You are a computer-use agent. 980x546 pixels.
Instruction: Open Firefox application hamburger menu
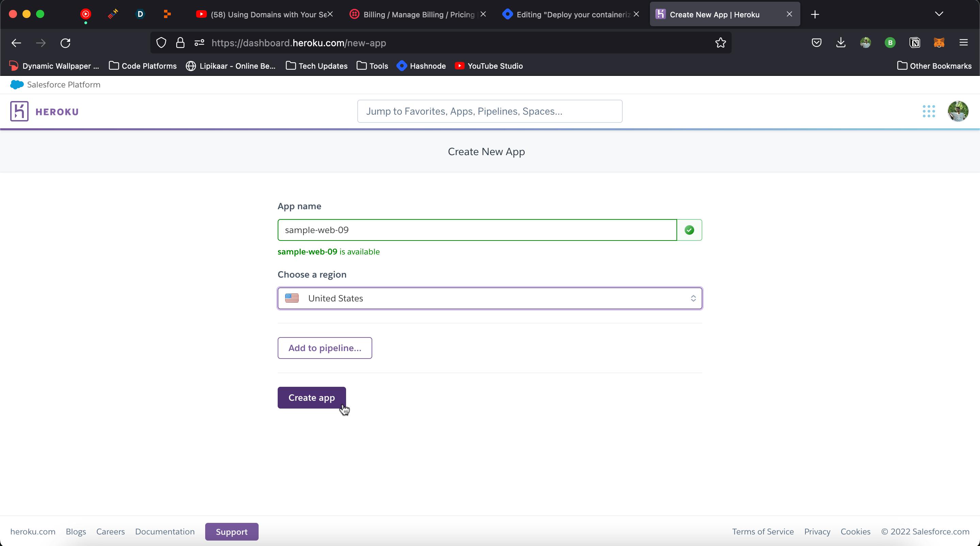[x=964, y=43]
